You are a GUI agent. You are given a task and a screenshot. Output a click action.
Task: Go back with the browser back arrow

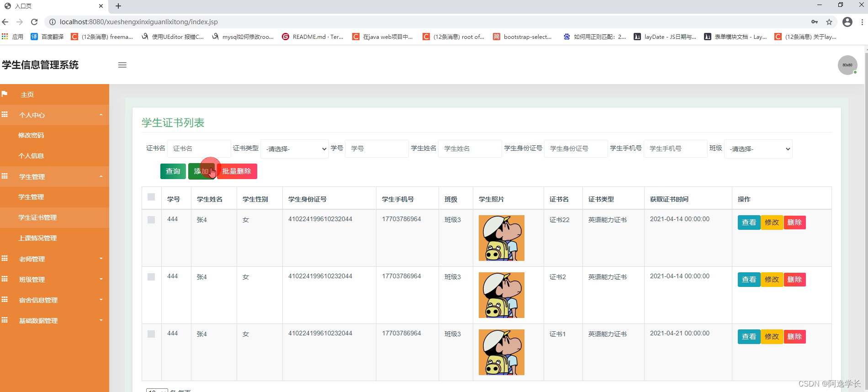coord(5,22)
